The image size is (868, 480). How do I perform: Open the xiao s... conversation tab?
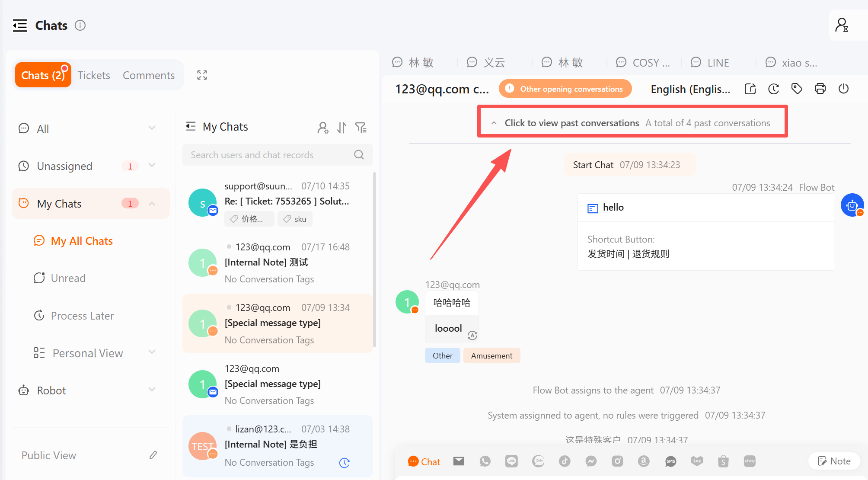[x=792, y=63]
